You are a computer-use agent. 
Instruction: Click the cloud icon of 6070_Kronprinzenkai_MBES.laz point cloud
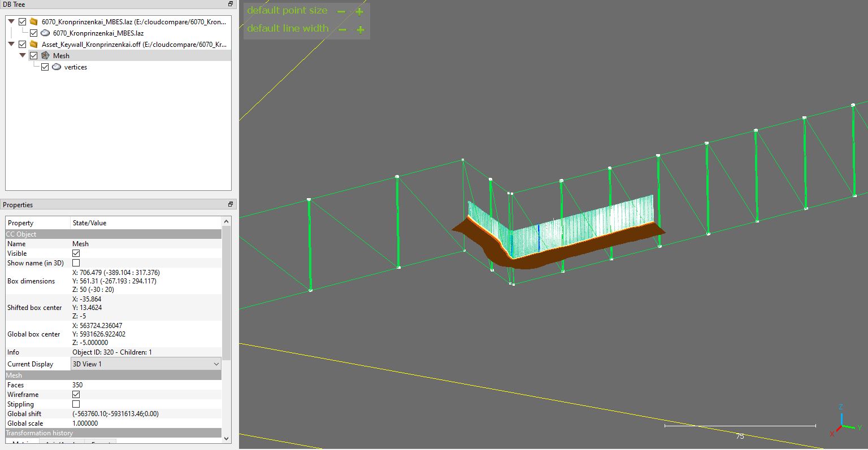click(x=45, y=33)
